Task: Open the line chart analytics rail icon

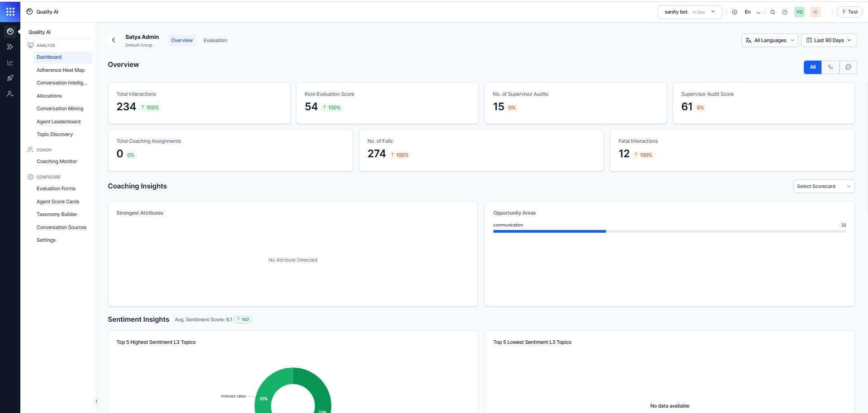Action: pyautogui.click(x=10, y=63)
